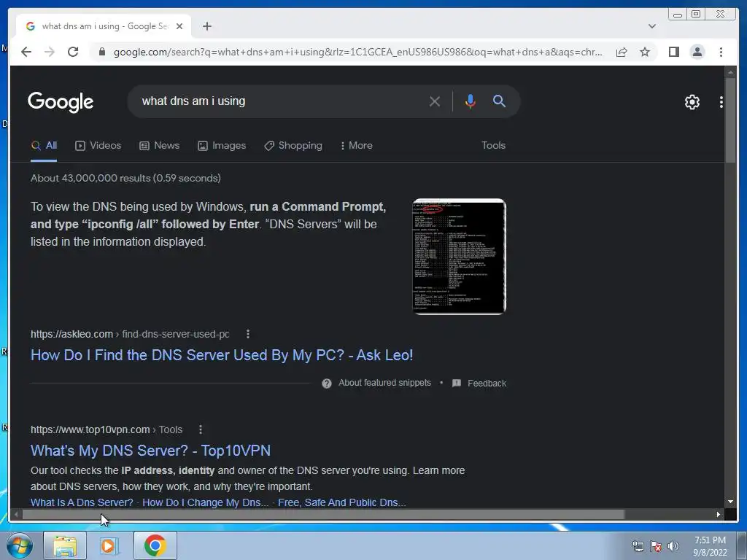Go back to the previous page
Viewport: 747px width, 560px height.
click(26, 52)
